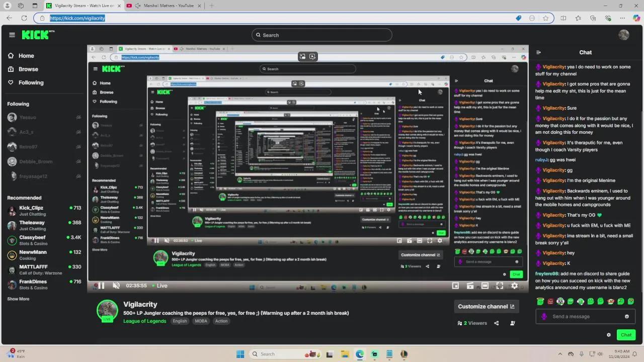The image size is (644, 362).
Task: Open recommended channel Theleaway
Action: point(44,225)
